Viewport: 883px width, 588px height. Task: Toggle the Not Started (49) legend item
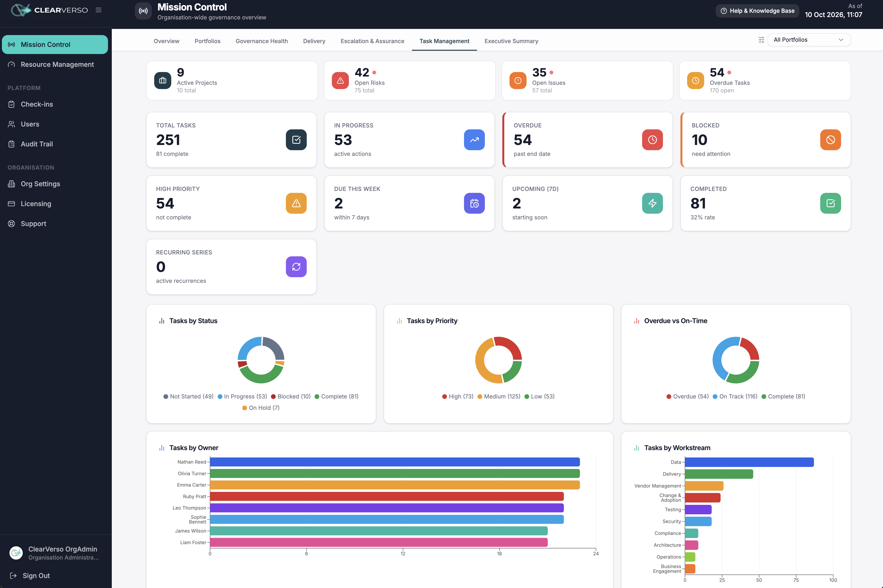[x=188, y=396]
